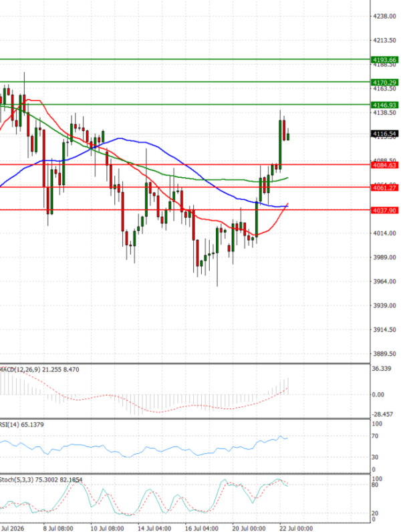Click the 16 Jul 04:00 time axis marker
The image size is (401, 532).
tap(202, 529)
